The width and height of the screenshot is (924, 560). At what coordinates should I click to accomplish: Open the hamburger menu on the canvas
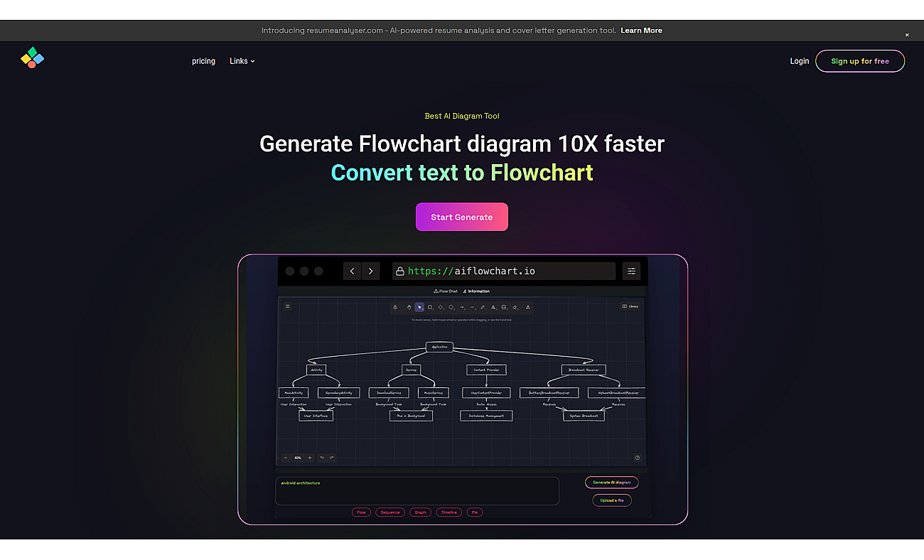(288, 306)
